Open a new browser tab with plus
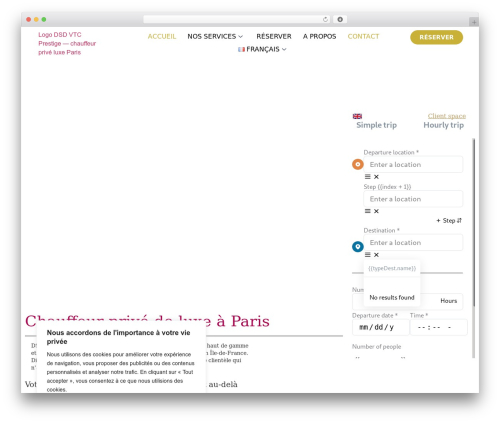Screen dimensions: 500x423 pos(474,22)
